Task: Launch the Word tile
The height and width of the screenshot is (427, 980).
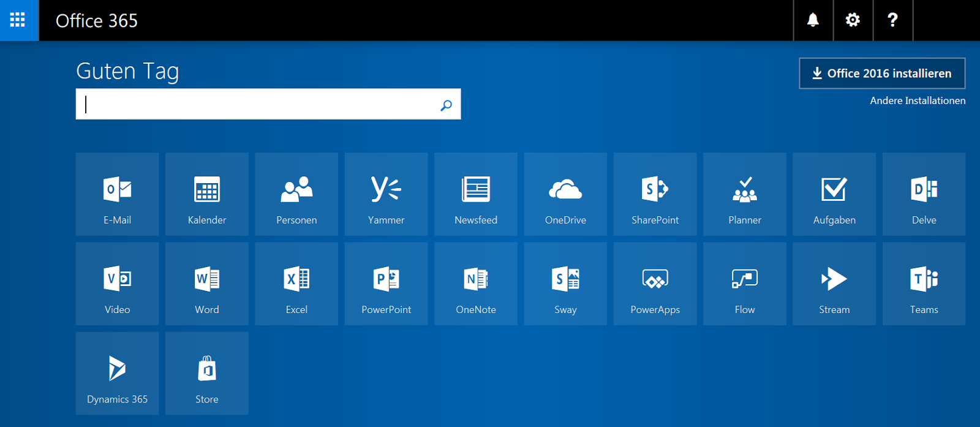Action: [x=207, y=284]
